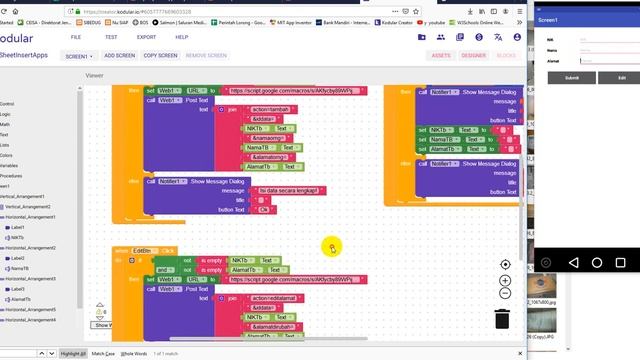Go to the previous find match
The image size is (640, 360).
point(42,353)
